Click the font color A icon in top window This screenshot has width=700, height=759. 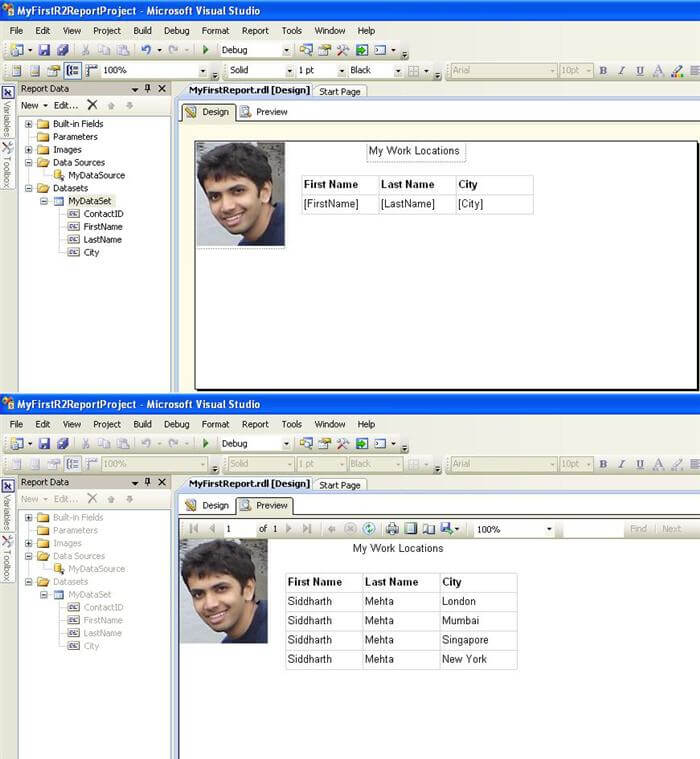point(658,71)
